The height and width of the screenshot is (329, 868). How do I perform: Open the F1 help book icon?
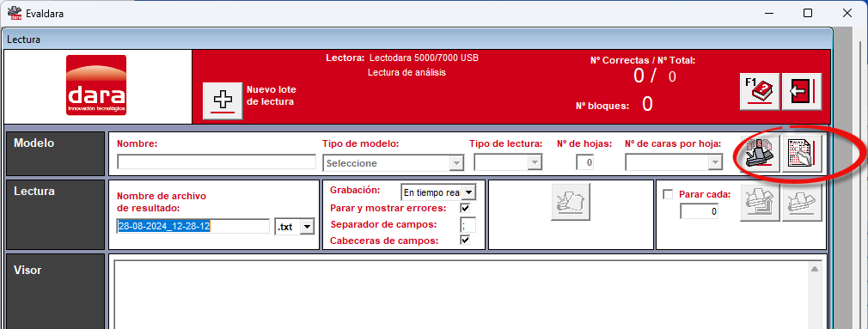(760, 91)
